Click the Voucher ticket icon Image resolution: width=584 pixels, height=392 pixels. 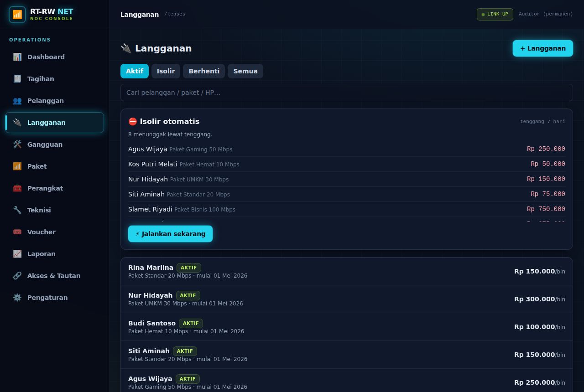17,232
